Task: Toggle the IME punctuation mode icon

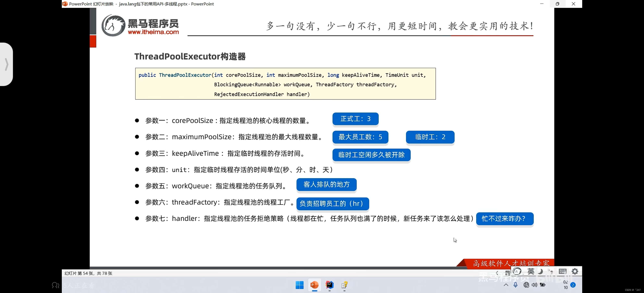Action: pyautogui.click(x=550, y=271)
